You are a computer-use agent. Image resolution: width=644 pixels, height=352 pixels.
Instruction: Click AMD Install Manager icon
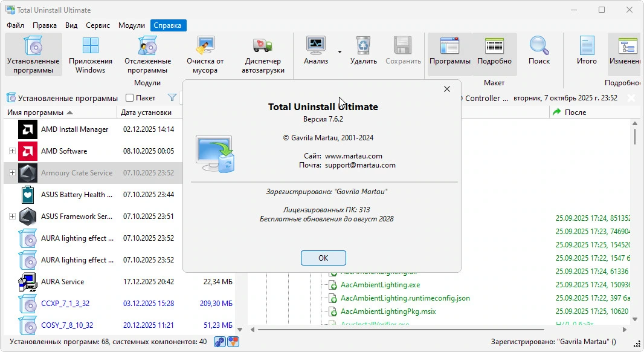(28, 129)
